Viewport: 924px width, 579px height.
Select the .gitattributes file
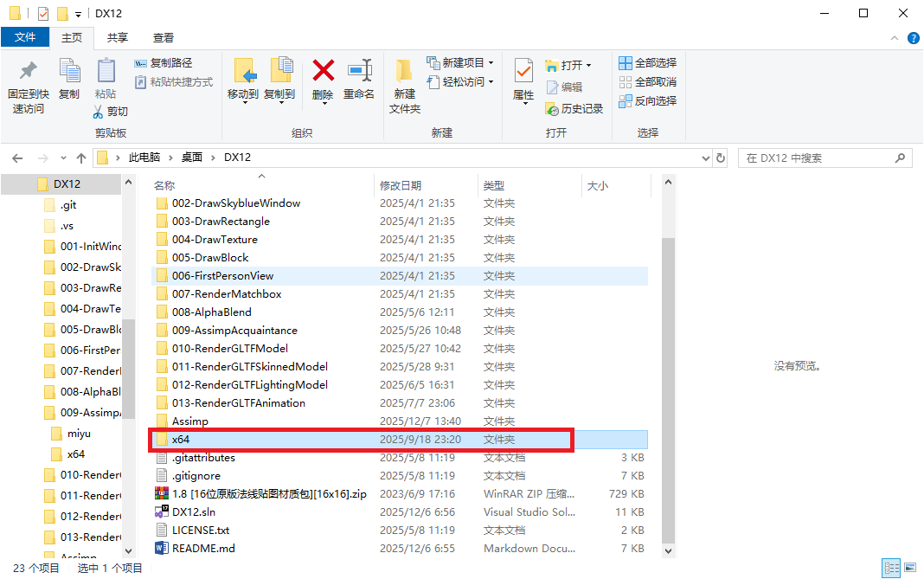click(x=400, y=458)
